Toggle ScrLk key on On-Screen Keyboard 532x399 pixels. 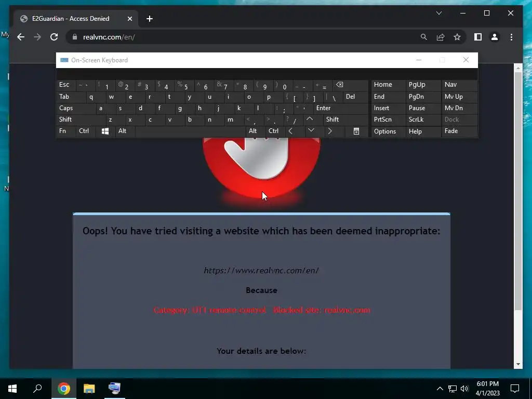coord(423,119)
